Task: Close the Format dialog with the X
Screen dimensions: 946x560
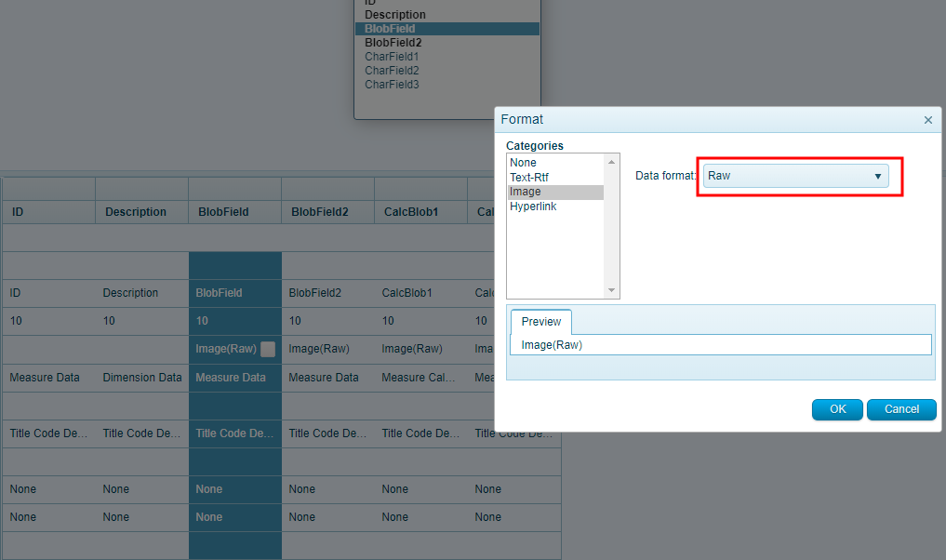Action: tap(927, 120)
